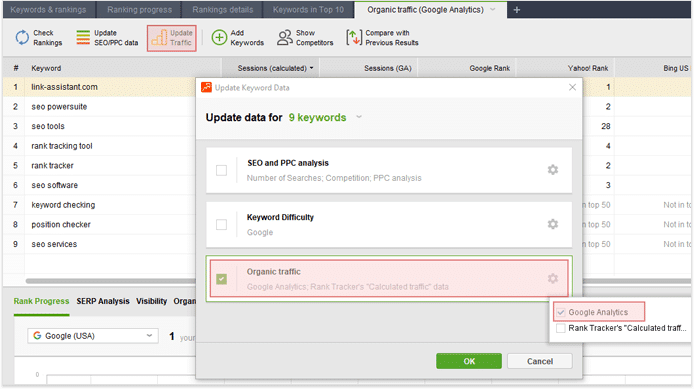
Task: Click Yahoo rank value 28
Action: (605, 126)
